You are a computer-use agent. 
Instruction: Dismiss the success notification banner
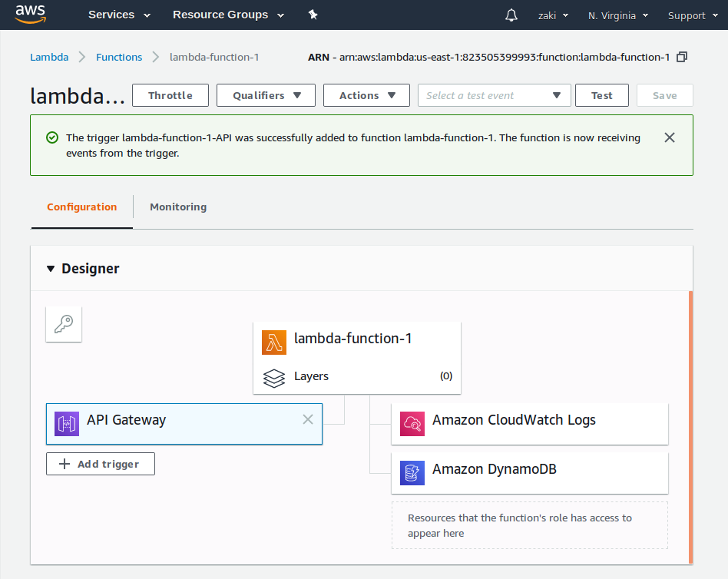pos(670,137)
